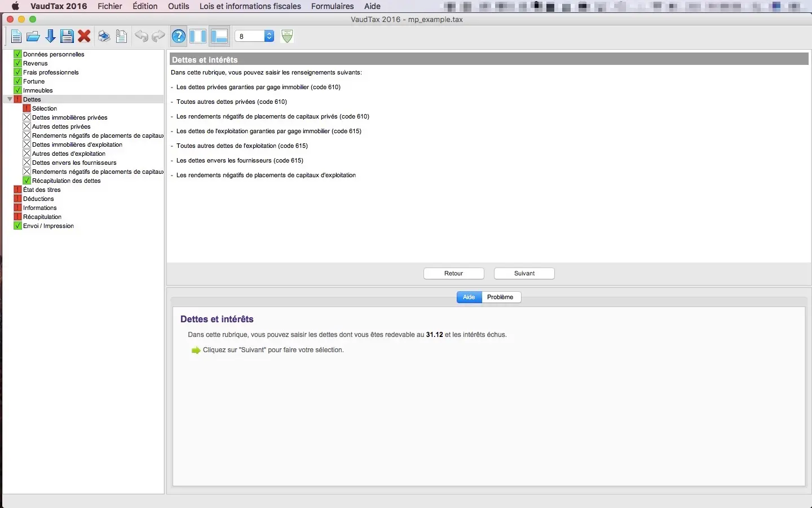The width and height of the screenshot is (812, 508).
Task: Click green check icon beside Revenus
Action: [17, 63]
